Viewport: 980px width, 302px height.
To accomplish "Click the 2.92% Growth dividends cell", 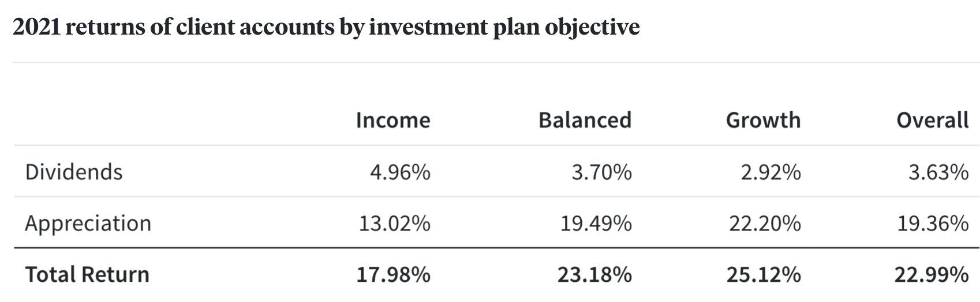I will [x=770, y=172].
